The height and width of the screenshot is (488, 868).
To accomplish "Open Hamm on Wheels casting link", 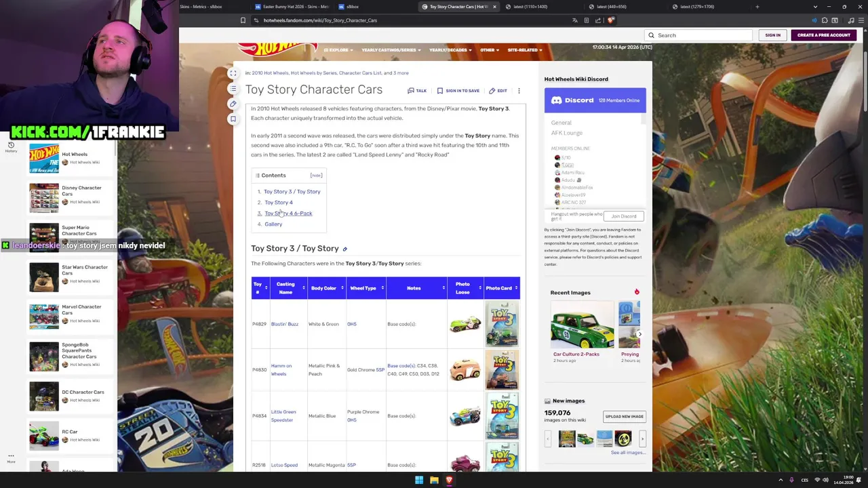I will click(281, 370).
